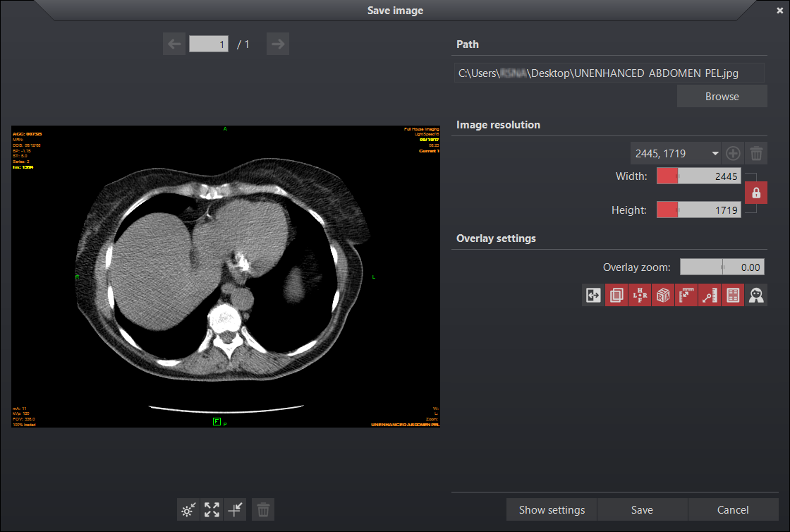Toggle the orientation letters LHRF overlay
This screenshot has height=532, width=790.
(640, 296)
